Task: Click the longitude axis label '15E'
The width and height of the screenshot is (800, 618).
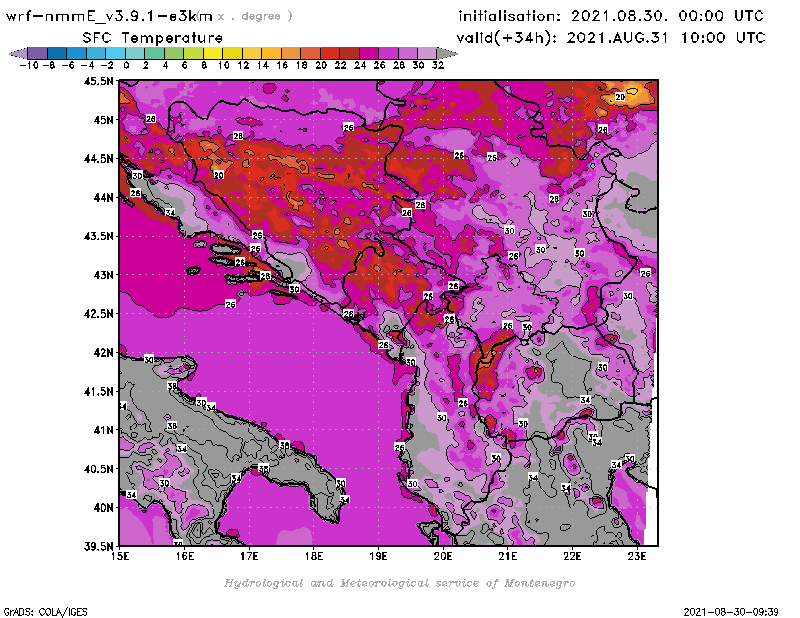Action: tap(120, 556)
